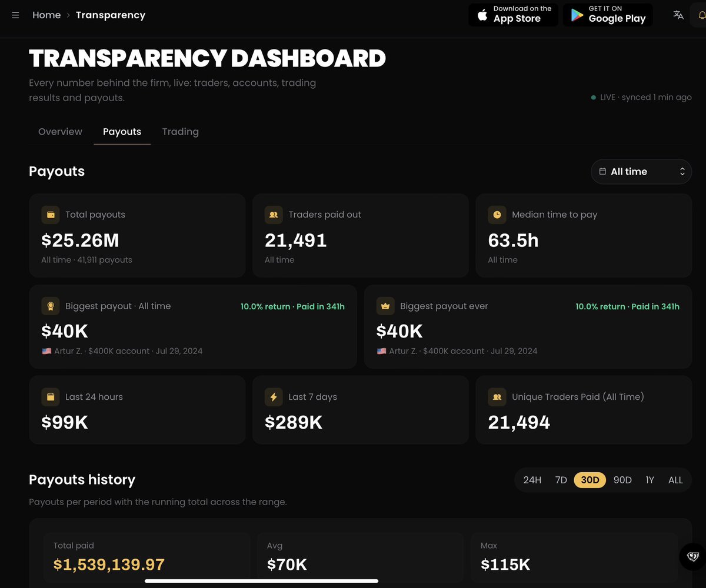Click the Payouts history heading
The image size is (706, 588).
[82, 480]
